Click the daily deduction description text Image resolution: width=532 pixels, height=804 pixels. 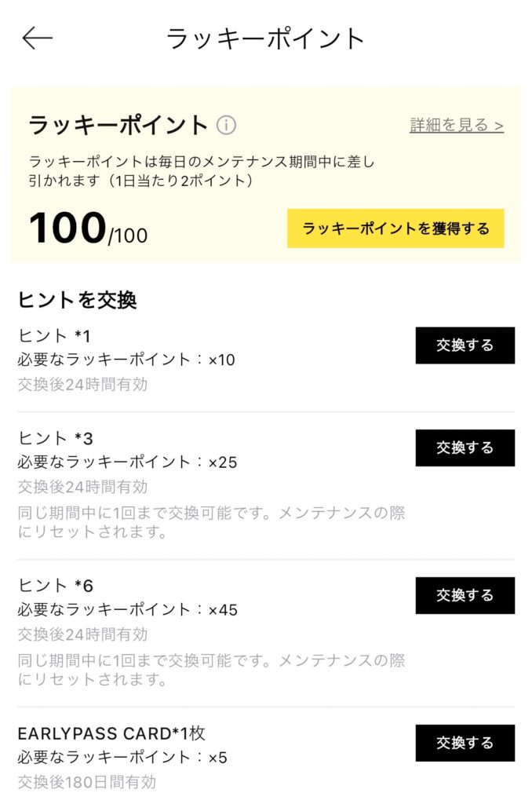[202, 171]
